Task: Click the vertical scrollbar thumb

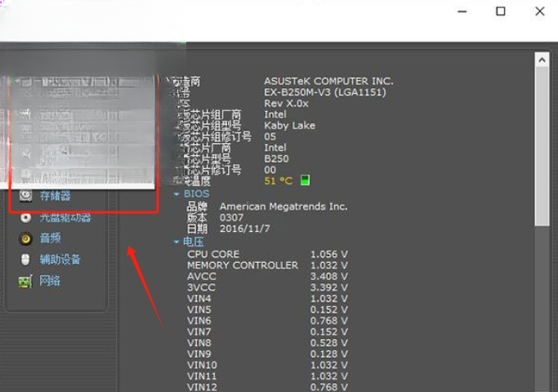Action: pos(542,146)
